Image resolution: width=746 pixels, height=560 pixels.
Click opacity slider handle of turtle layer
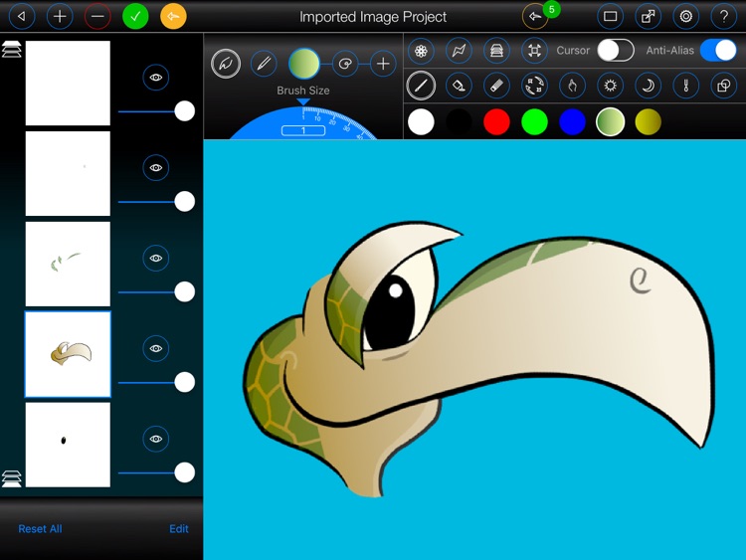point(185,383)
